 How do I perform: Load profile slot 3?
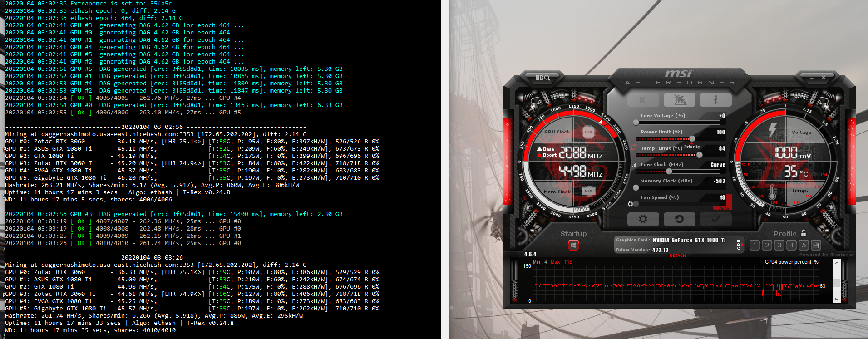click(x=779, y=245)
